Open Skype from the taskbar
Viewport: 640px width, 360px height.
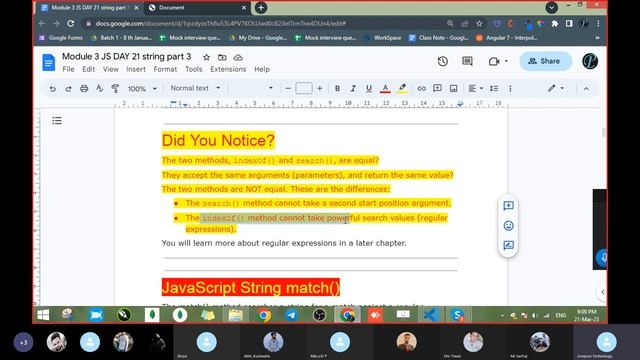point(458,315)
